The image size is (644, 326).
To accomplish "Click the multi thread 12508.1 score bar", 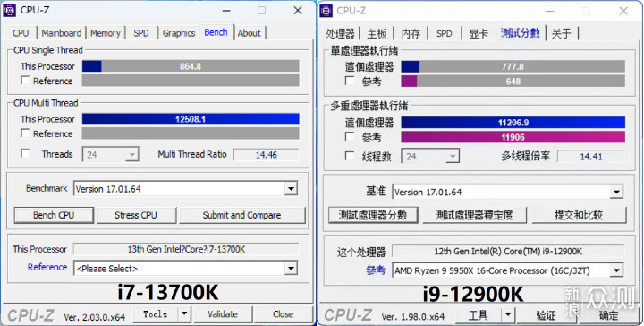I will point(191,119).
